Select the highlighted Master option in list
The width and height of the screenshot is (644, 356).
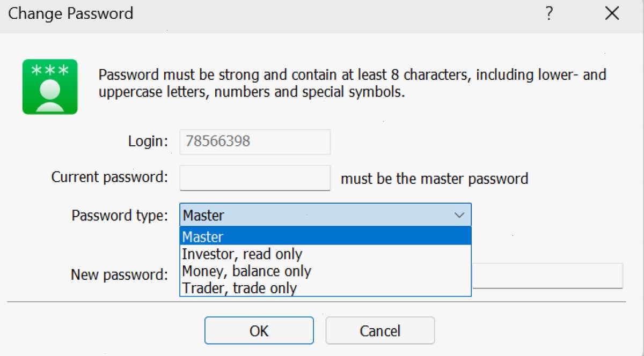326,236
